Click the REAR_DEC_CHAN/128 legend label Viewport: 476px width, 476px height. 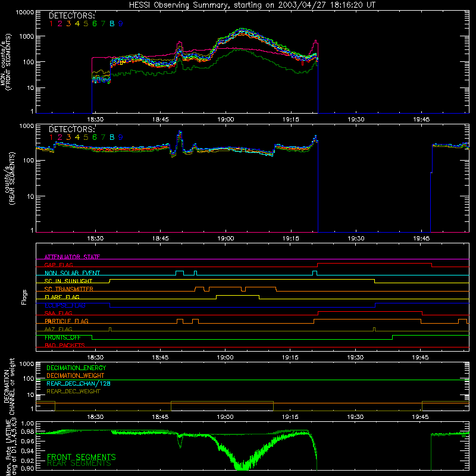pyautogui.click(x=79, y=384)
